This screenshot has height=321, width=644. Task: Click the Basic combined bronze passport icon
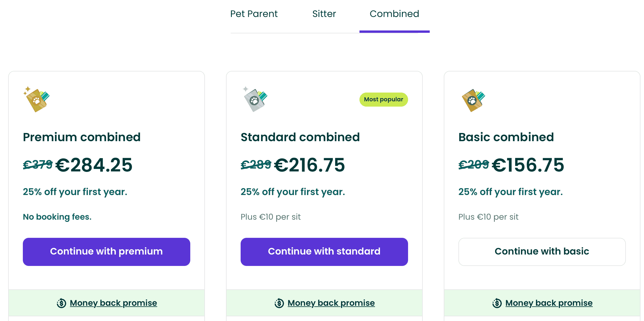pos(473,100)
